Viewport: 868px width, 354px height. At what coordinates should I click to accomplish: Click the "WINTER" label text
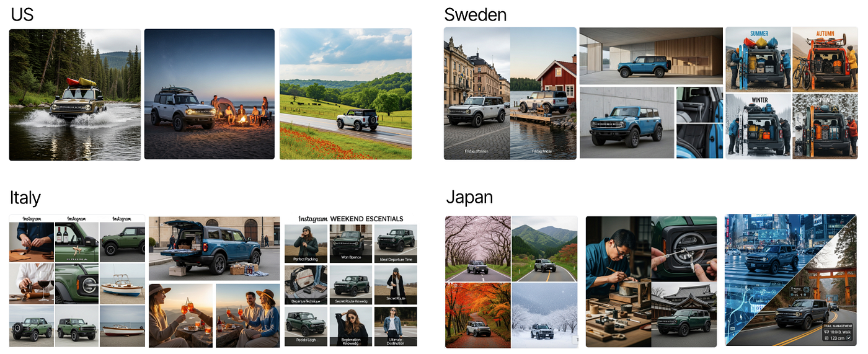coord(759,100)
